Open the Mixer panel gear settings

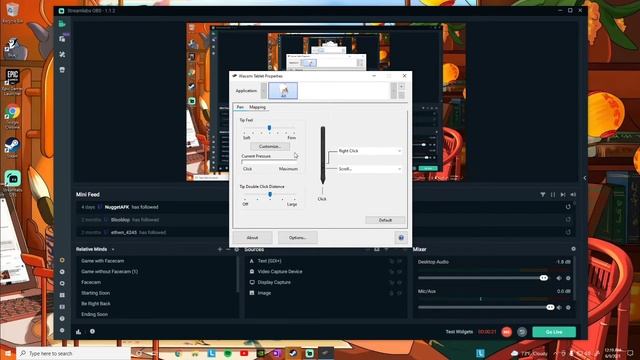click(x=573, y=249)
